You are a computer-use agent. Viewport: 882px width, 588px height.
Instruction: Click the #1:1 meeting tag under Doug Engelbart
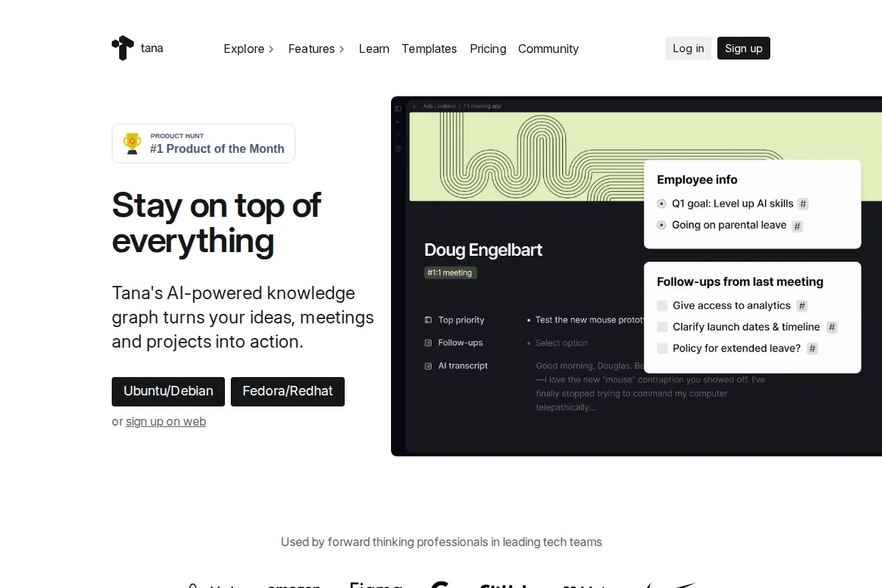tap(451, 273)
